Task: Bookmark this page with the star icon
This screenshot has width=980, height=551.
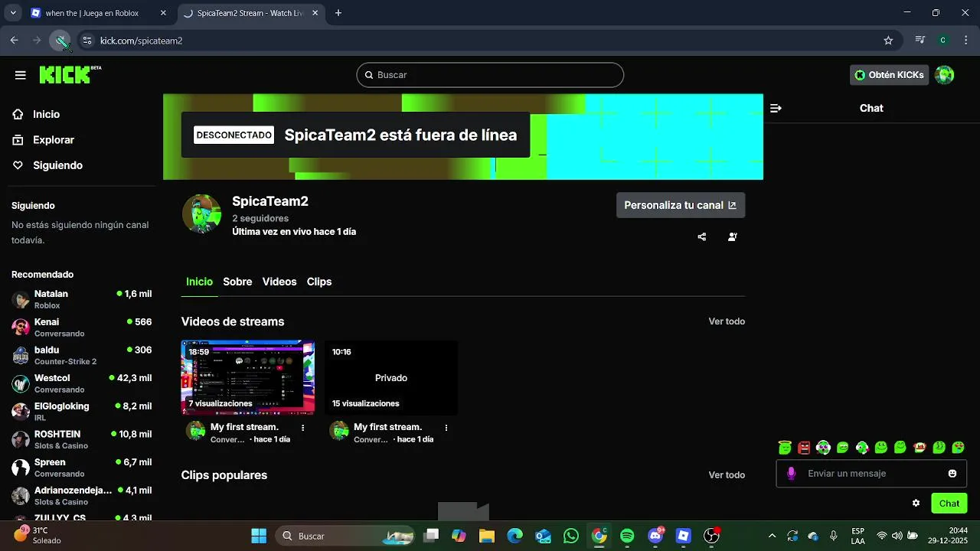Action: coord(888,41)
